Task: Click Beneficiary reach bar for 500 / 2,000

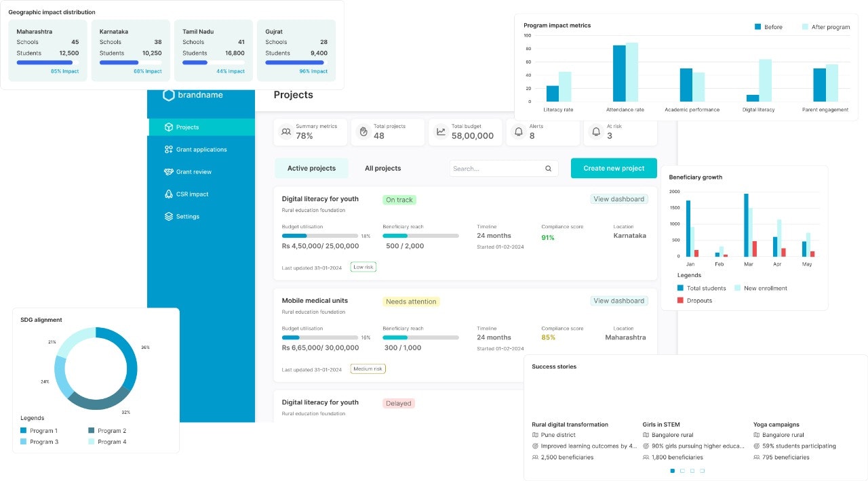Action: click(420, 236)
